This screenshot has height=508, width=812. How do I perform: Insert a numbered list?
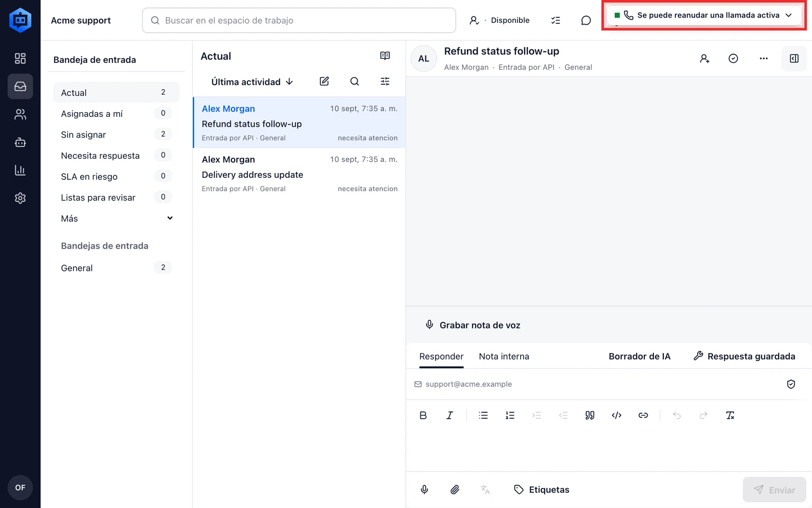pyautogui.click(x=510, y=415)
